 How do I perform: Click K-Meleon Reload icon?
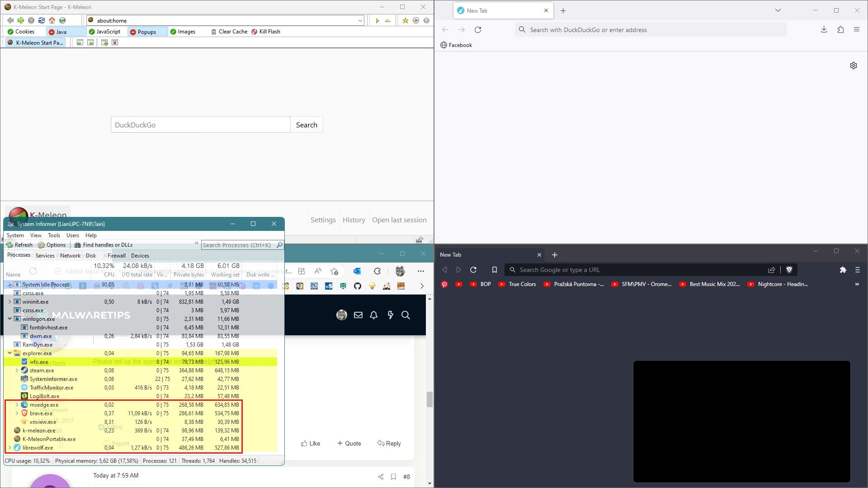pos(42,20)
